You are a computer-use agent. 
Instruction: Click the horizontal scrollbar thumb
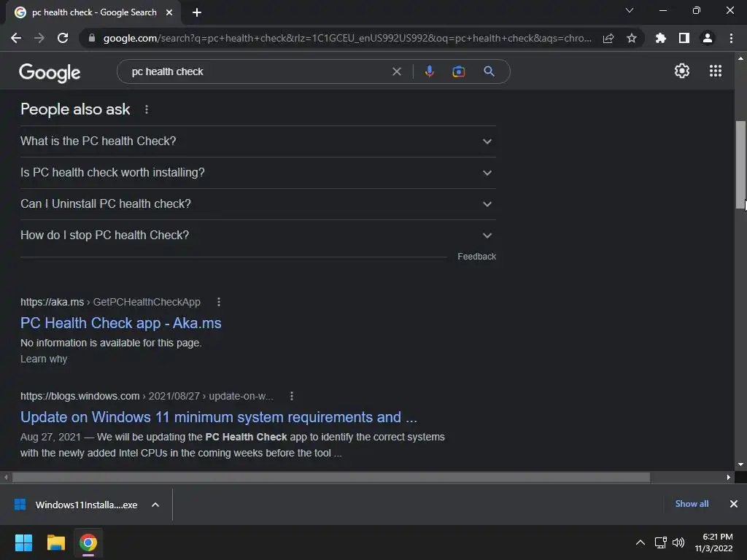coord(331,477)
